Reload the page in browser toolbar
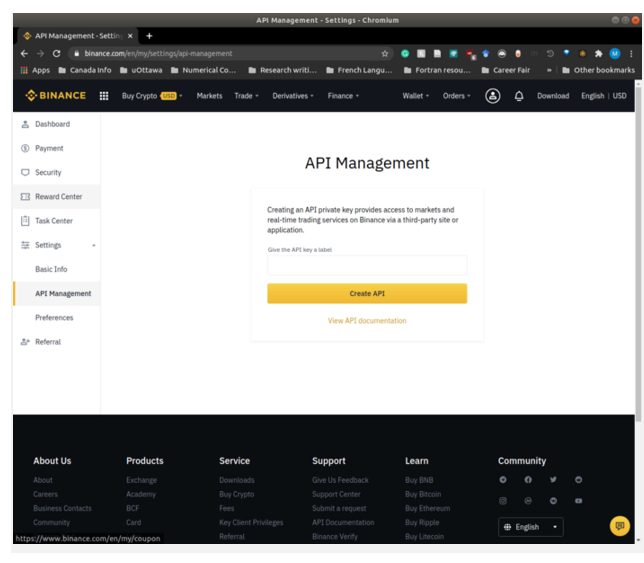 tap(57, 54)
